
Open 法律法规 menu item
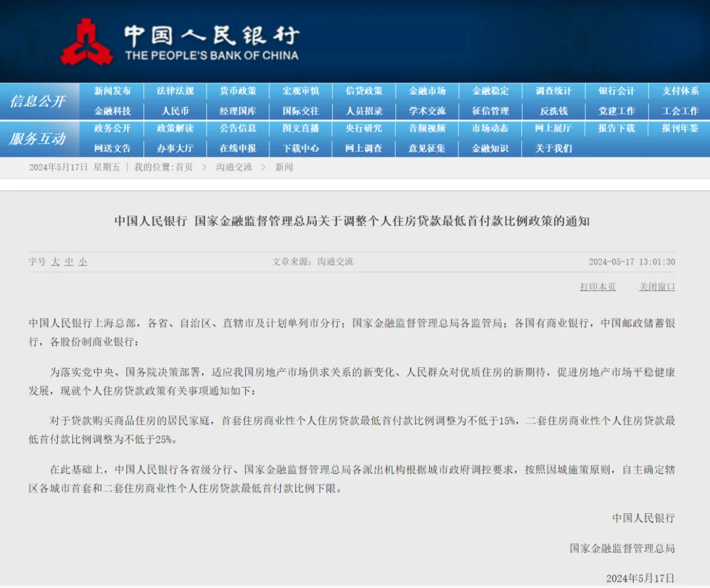[176, 91]
